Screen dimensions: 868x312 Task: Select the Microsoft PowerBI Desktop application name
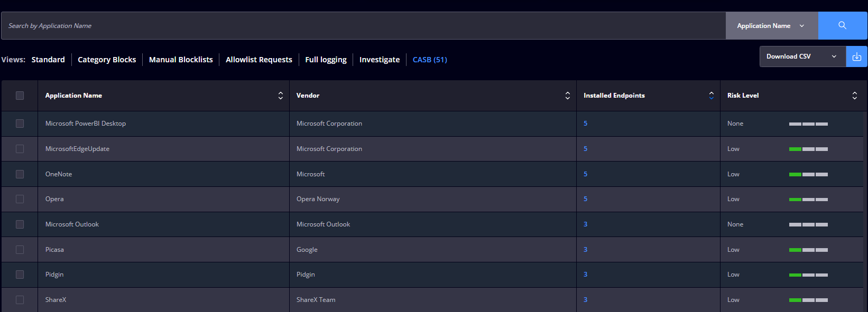click(86, 124)
